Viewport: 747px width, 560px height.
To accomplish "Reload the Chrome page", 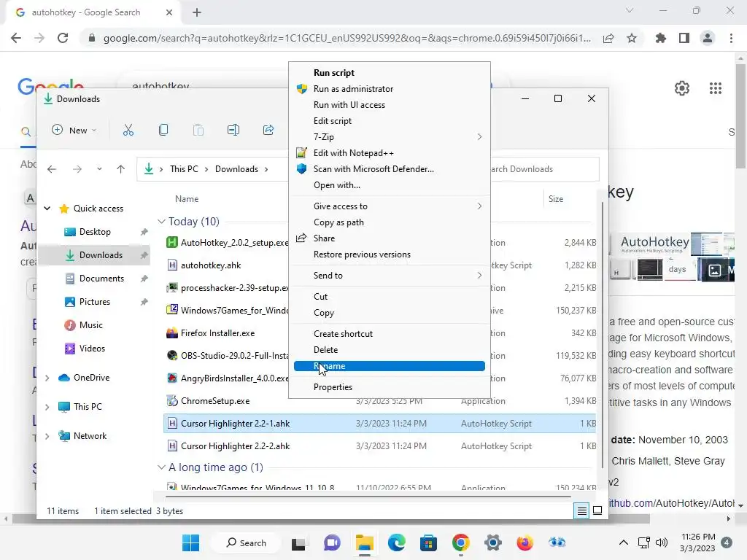I will click(63, 38).
